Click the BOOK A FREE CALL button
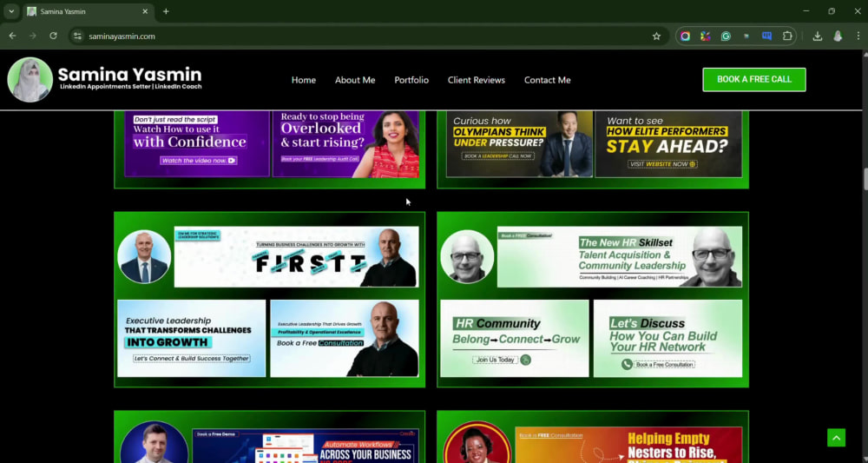Image resolution: width=868 pixels, height=463 pixels. click(754, 79)
